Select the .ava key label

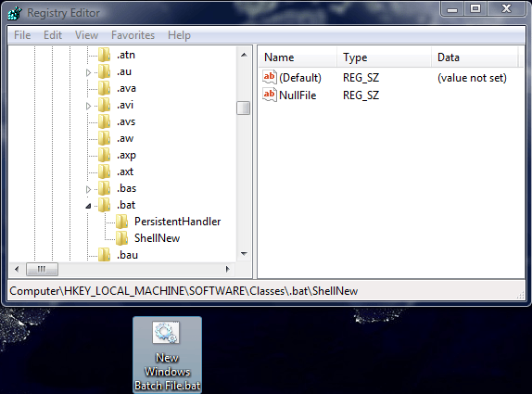(x=126, y=88)
